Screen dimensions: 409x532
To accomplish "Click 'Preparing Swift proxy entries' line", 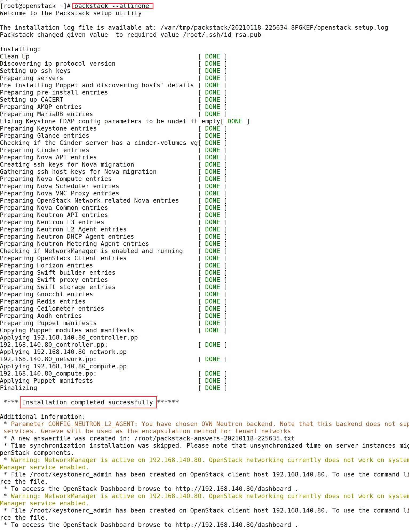I will [x=54, y=280].
